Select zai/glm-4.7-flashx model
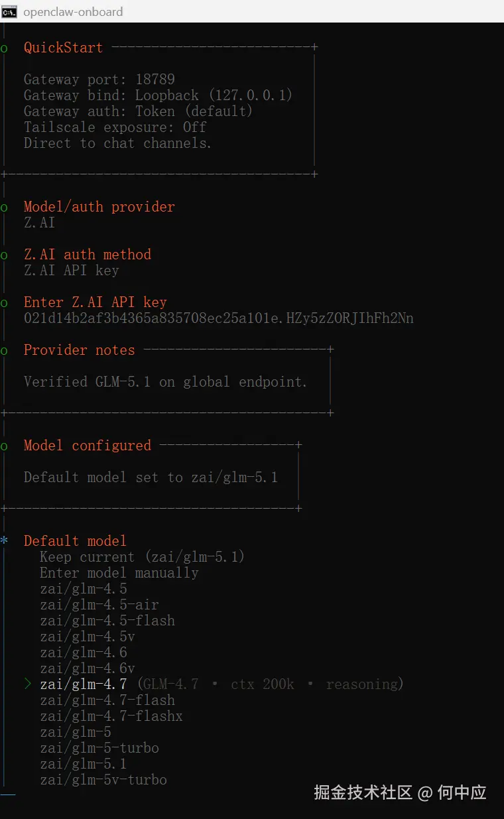Screen dimensions: 504x819 (111, 716)
